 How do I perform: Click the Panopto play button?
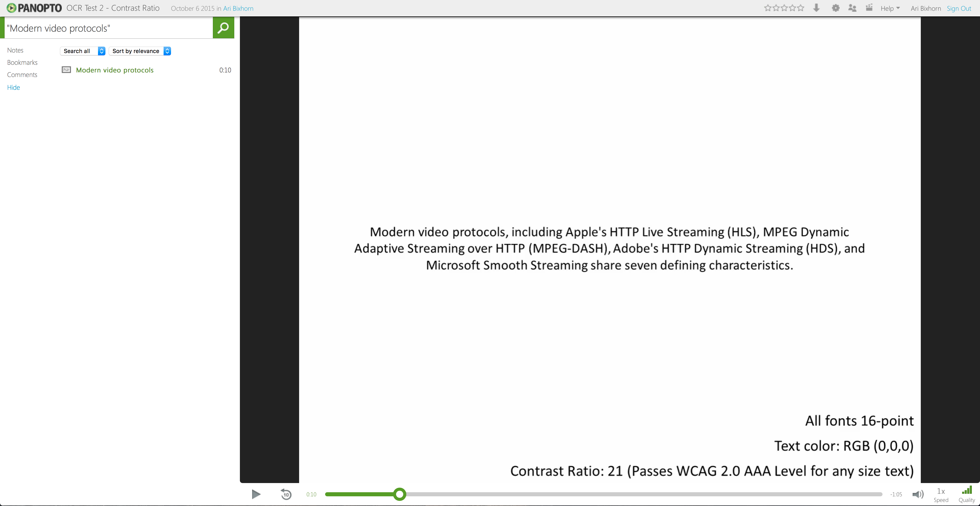pyautogui.click(x=256, y=494)
